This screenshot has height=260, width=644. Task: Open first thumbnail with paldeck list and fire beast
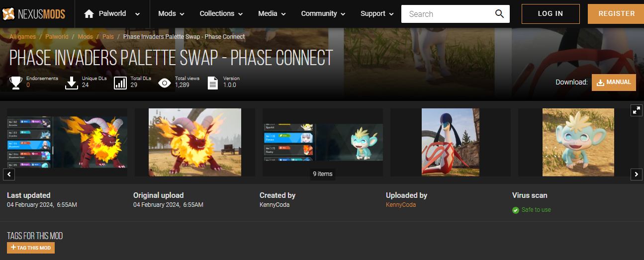[67, 142]
